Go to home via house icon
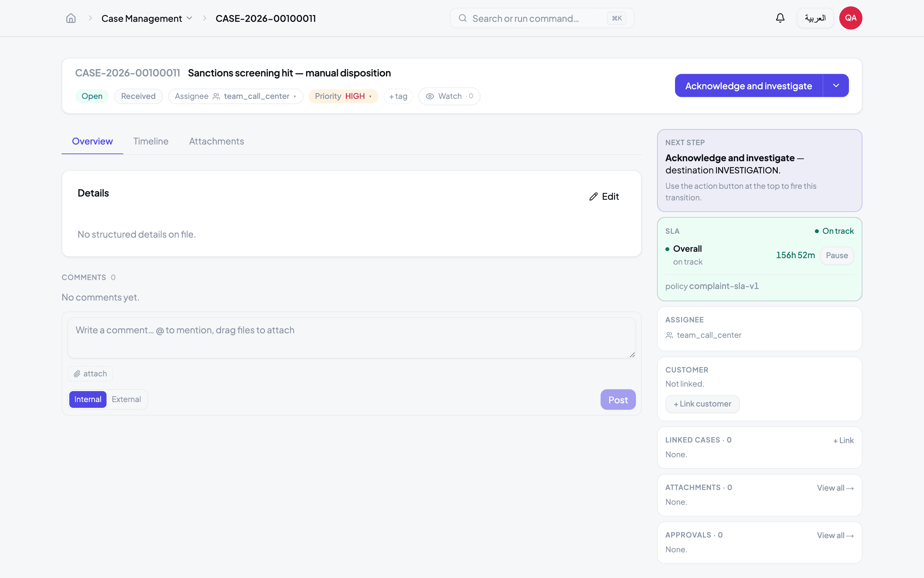Viewport: 924px width, 578px height. 71,18
